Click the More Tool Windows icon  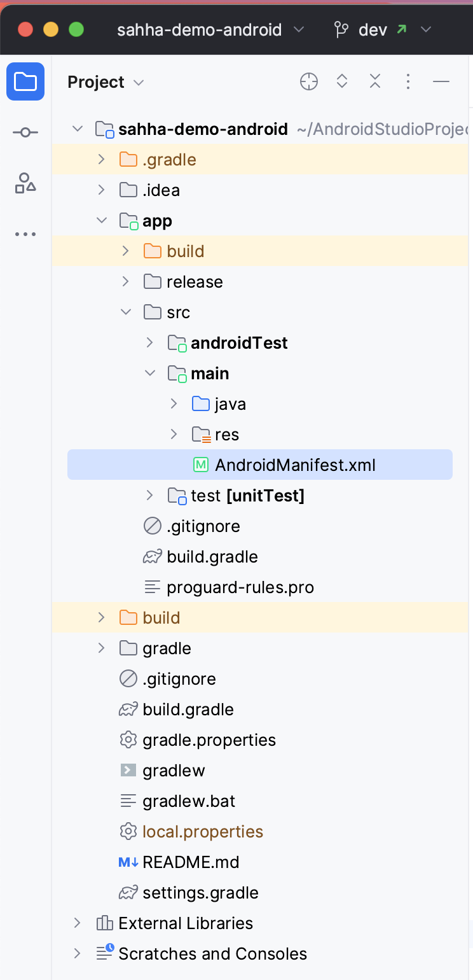tap(25, 234)
